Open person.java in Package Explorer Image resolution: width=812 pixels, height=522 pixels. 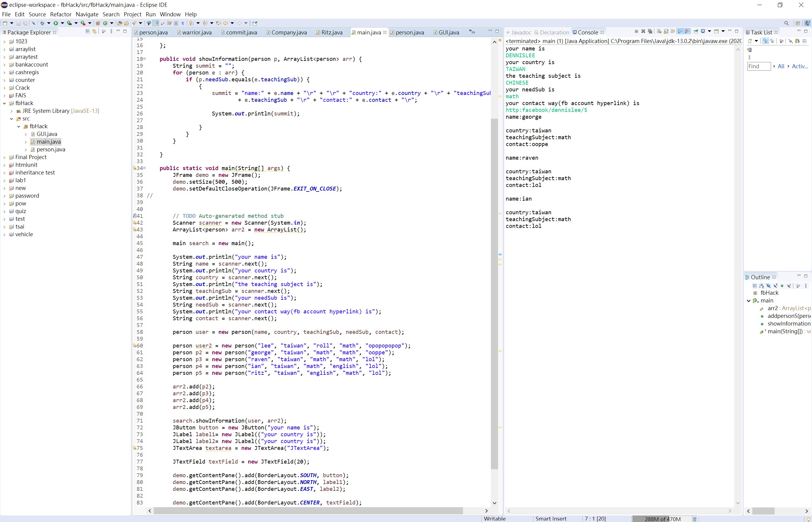click(x=51, y=150)
